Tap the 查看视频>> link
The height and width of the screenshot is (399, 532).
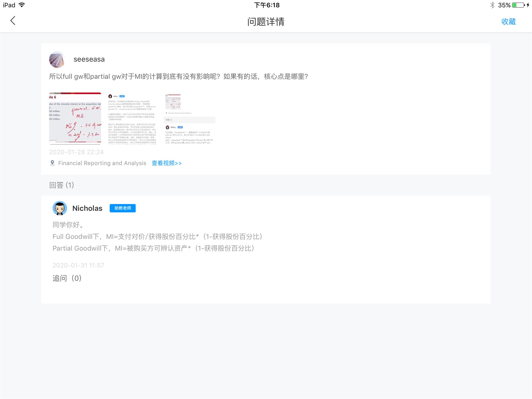click(x=167, y=163)
